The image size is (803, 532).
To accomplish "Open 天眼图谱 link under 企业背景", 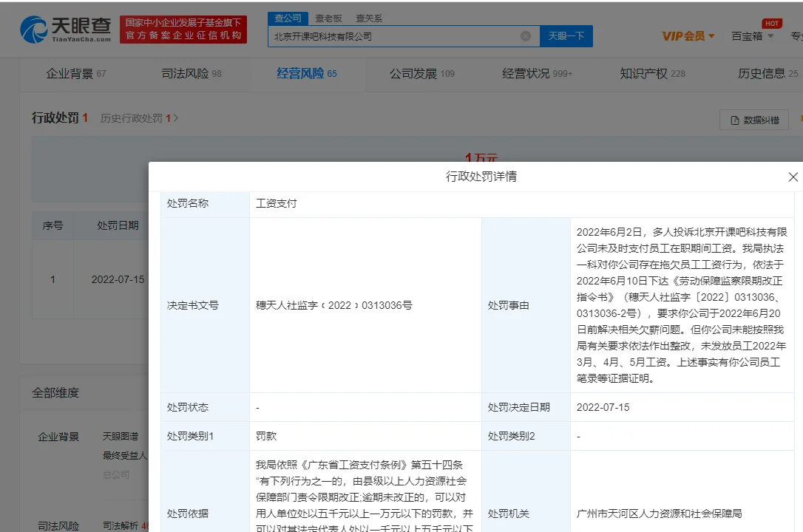I will [121, 437].
